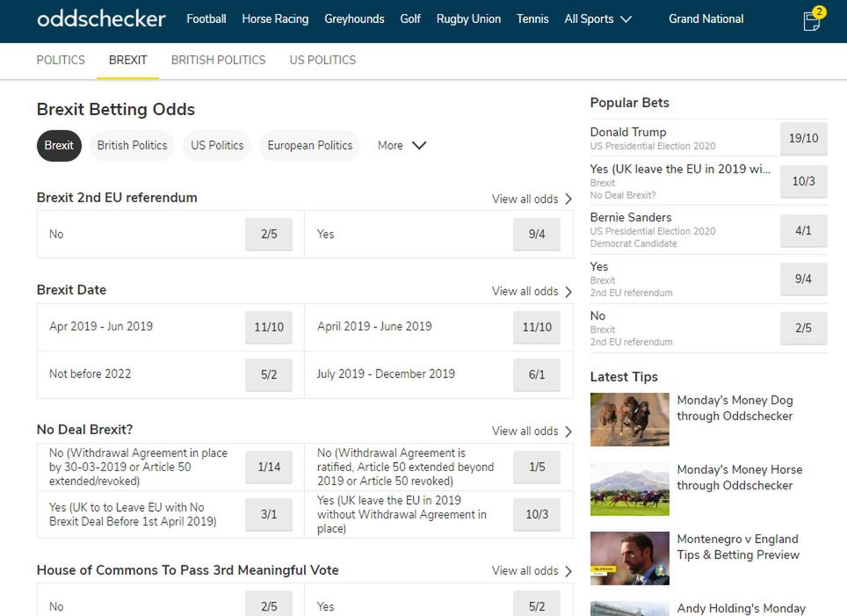This screenshot has width=847, height=616.
Task: Open Football in the top navigation
Action: (x=206, y=19)
